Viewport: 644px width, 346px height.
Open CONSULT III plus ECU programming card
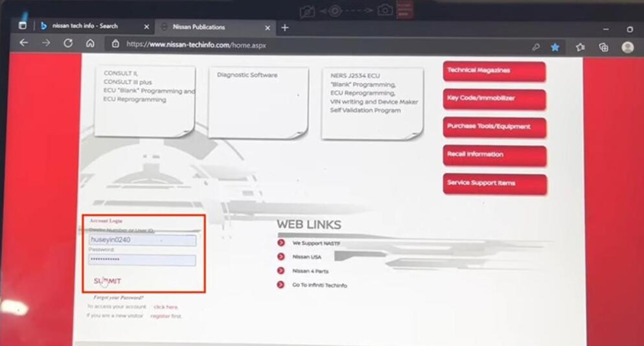(x=144, y=101)
